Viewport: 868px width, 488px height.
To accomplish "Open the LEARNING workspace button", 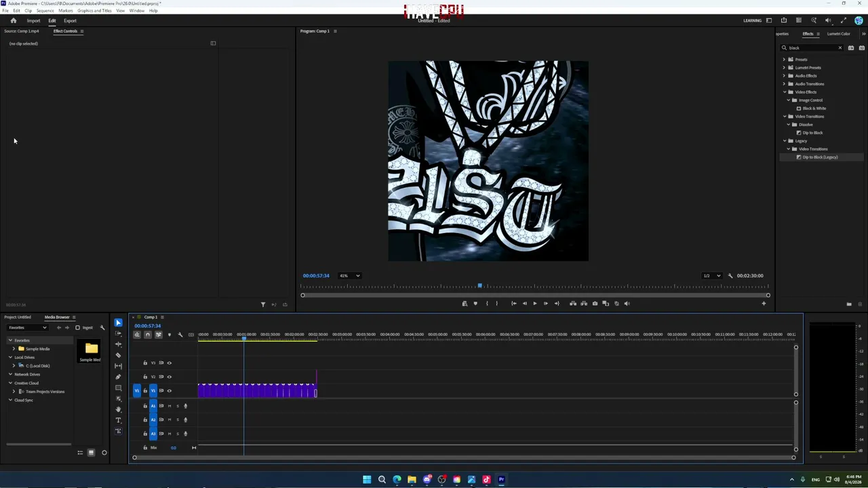I will pos(752,20).
